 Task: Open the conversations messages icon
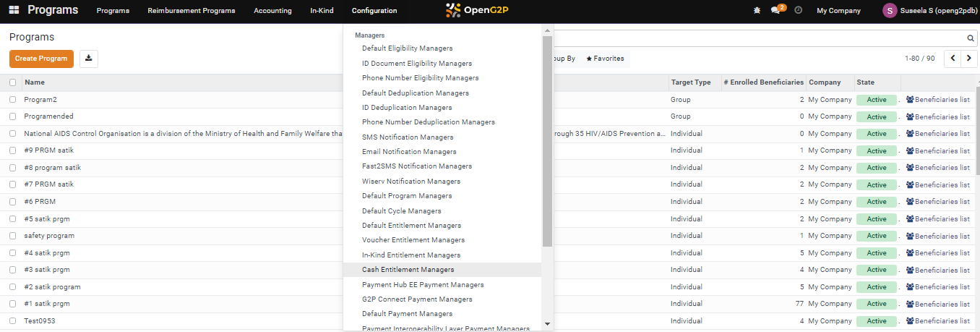click(x=777, y=11)
